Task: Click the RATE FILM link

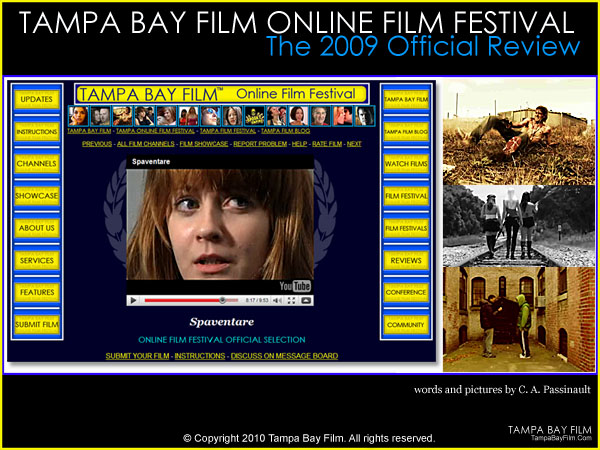Action: pyautogui.click(x=327, y=144)
